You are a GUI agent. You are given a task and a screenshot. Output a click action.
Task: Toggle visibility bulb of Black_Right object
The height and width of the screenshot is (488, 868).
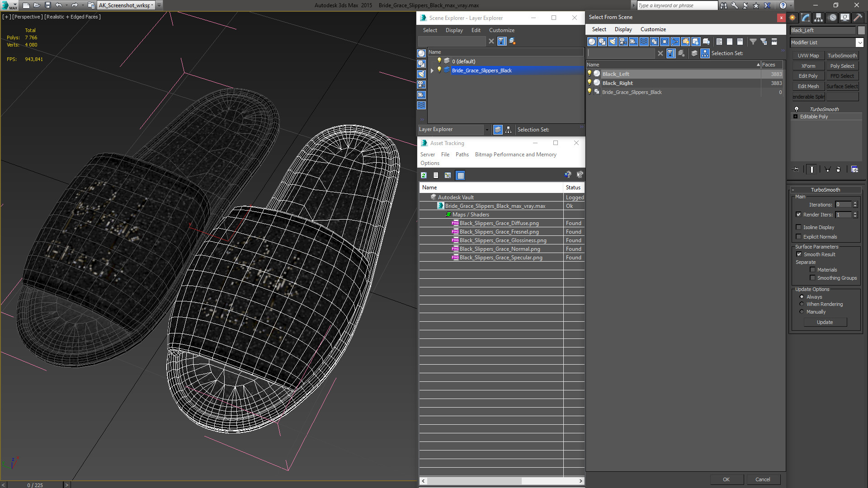click(589, 83)
